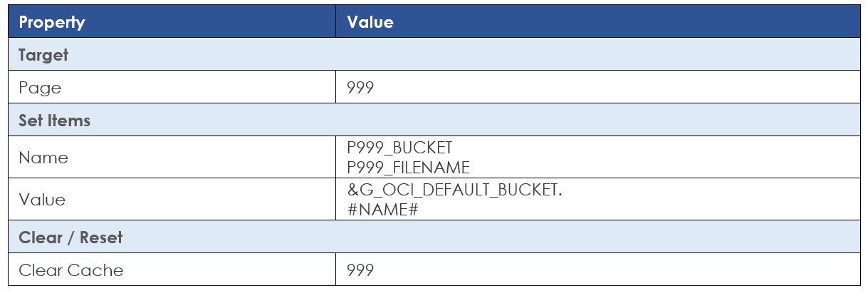The height and width of the screenshot is (291, 868).
Task: Click the Property column header
Action: click(51, 22)
